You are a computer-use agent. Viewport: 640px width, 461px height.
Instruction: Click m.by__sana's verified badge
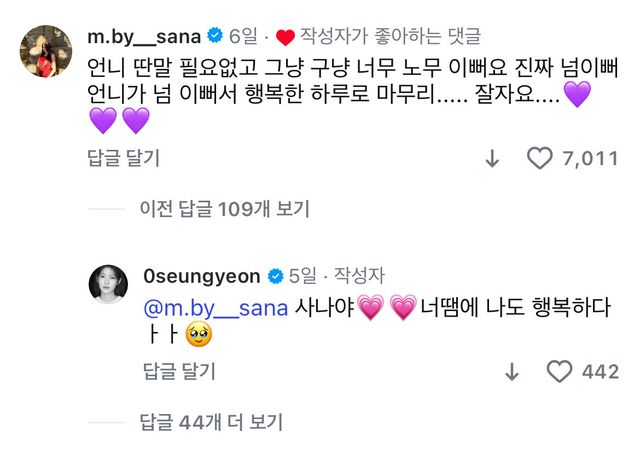(215, 37)
